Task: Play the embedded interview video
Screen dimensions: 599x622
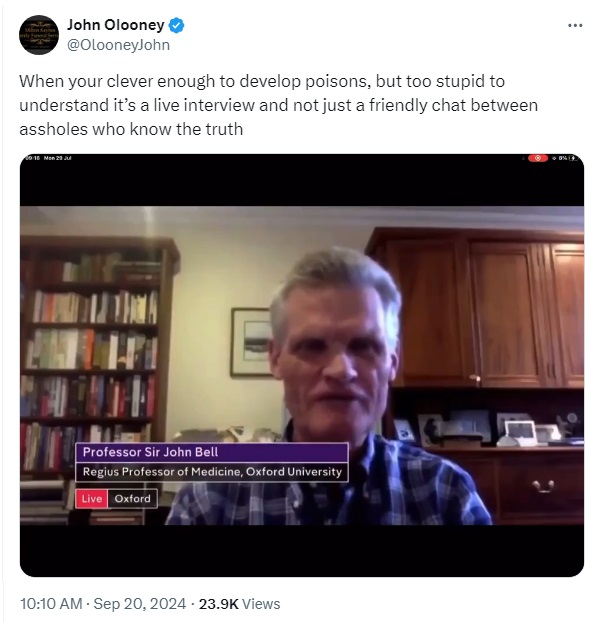Action: click(x=302, y=365)
